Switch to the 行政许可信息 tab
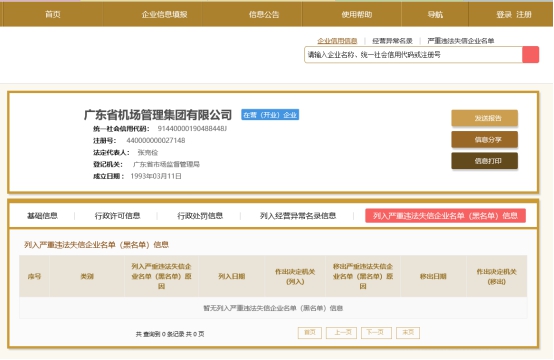 [117, 216]
